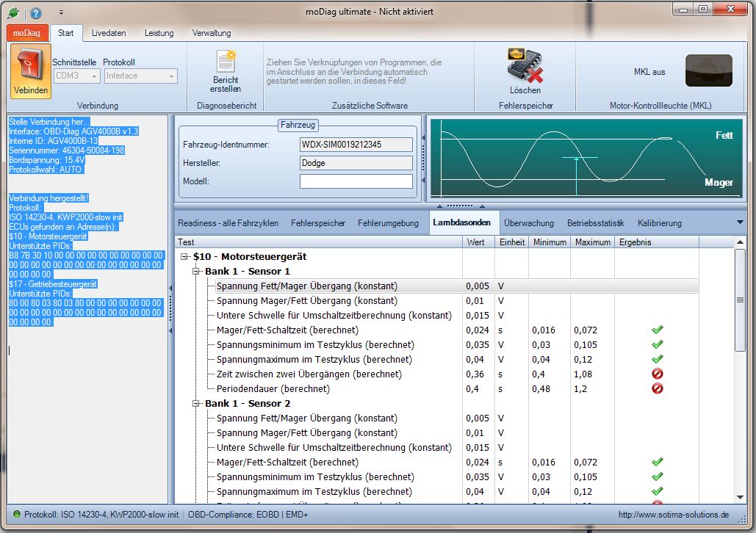The height and width of the screenshot is (533, 756).
Task: Collapse the $10 - Motorsteuergerät tree node
Action: (184, 257)
